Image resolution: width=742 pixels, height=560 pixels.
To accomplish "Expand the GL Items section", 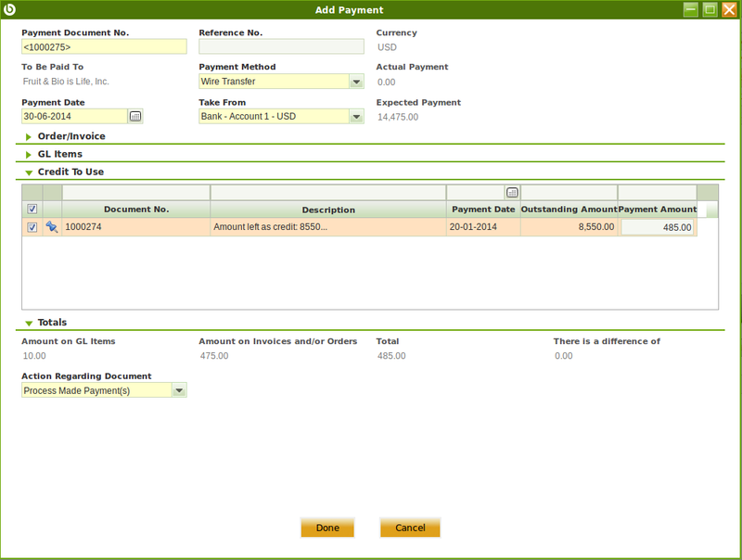I will tap(26, 154).
